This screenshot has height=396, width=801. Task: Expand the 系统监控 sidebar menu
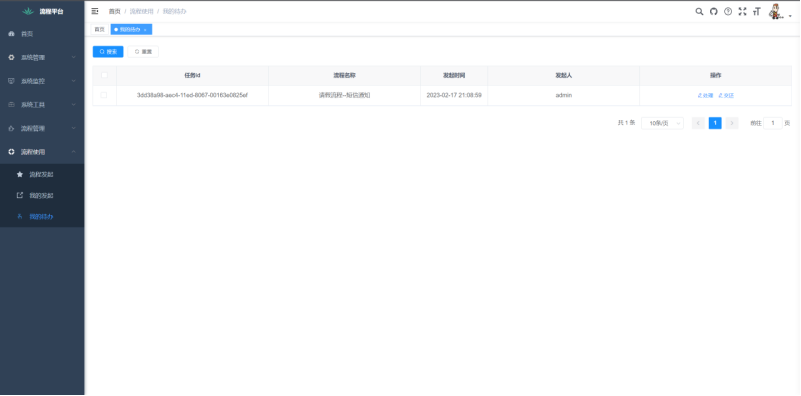coord(42,81)
